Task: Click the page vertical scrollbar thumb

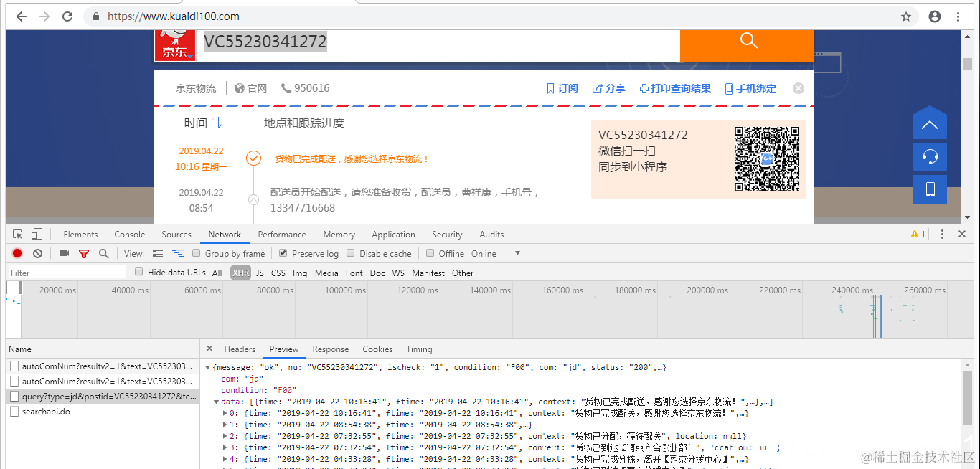Action: pyautogui.click(x=967, y=63)
